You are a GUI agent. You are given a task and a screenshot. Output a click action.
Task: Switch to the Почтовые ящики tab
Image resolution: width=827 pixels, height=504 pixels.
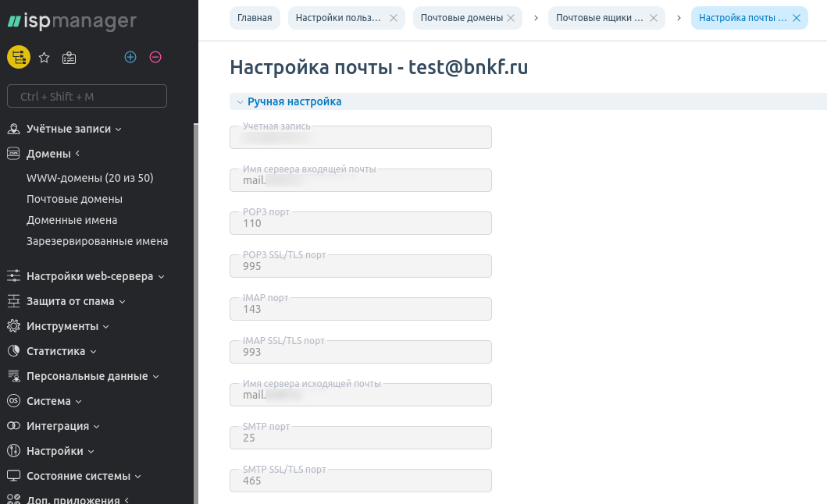pos(600,18)
